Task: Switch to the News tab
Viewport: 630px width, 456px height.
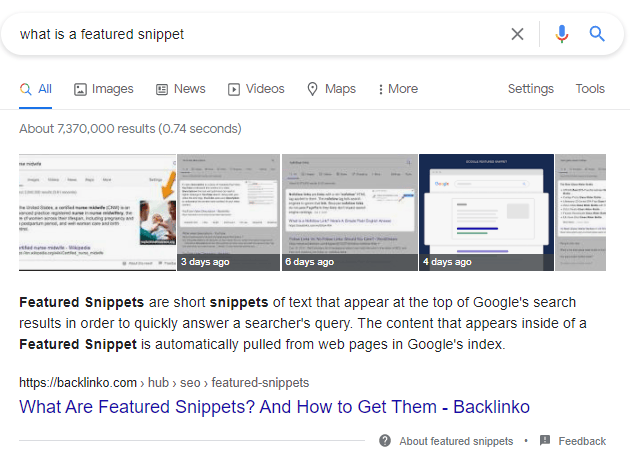Action: click(180, 89)
